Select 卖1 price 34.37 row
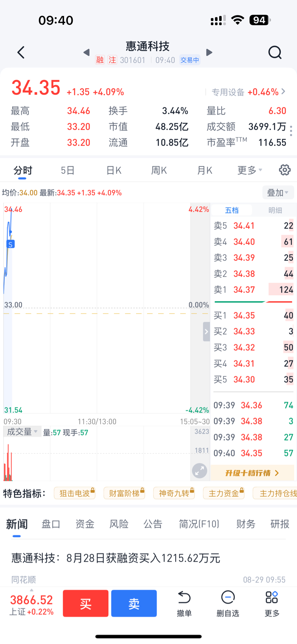The height and width of the screenshot is (644, 297). coord(254,290)
